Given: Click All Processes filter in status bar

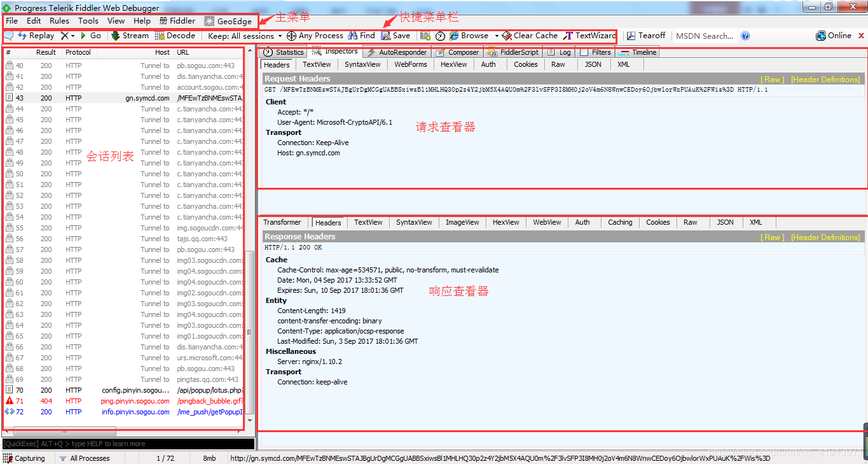Looking at the screenshot, I should [84, 458].
